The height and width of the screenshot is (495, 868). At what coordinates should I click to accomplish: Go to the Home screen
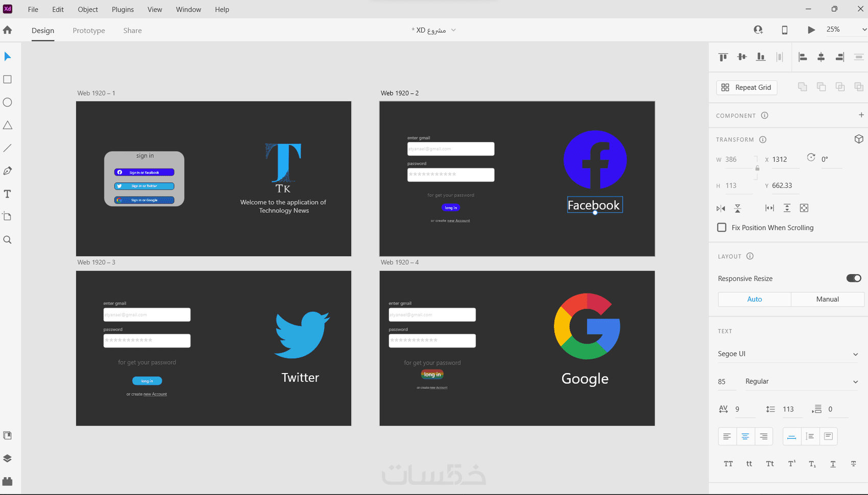pos(8,30)
